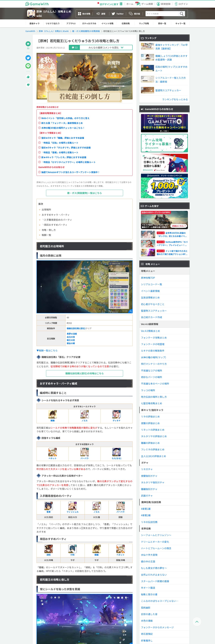Jump to 攻略・倒し方 in contents

pyautogui.click(x=49, y=230)
